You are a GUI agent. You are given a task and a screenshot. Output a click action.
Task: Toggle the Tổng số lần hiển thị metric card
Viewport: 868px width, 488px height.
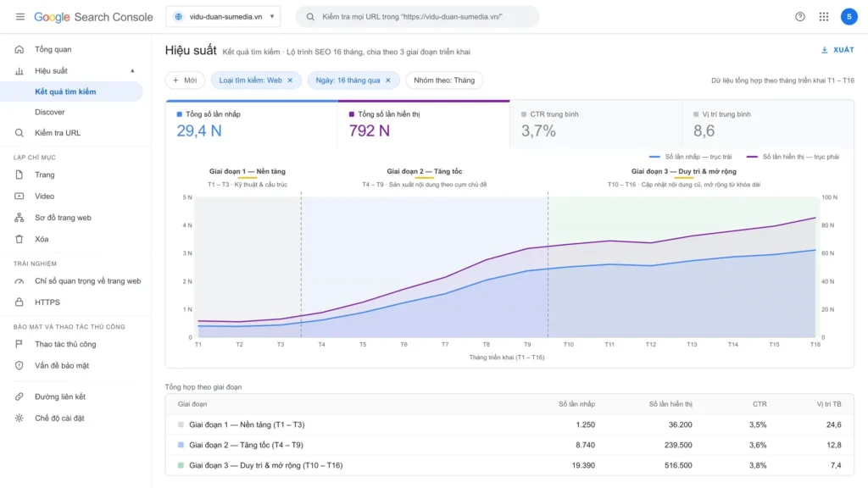pos(424,125)
